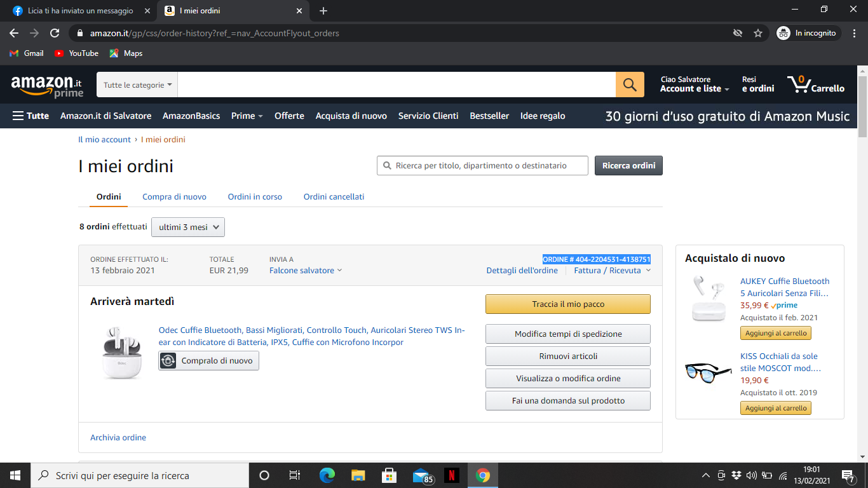868x488 pixels.
Task: Open Netflix from the taskbar
Action: pyautogui.click(x=451, y=475)
